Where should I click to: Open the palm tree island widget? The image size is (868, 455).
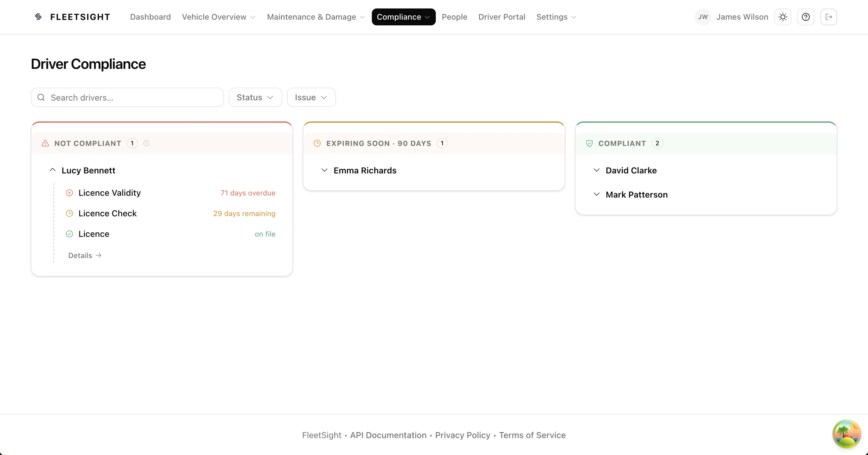click(847, 434)
